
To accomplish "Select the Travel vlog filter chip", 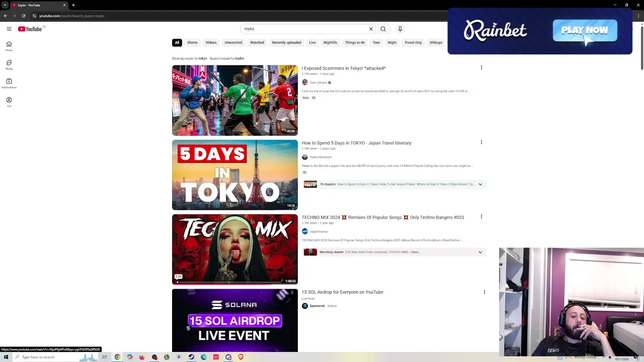I will (413, 43).
